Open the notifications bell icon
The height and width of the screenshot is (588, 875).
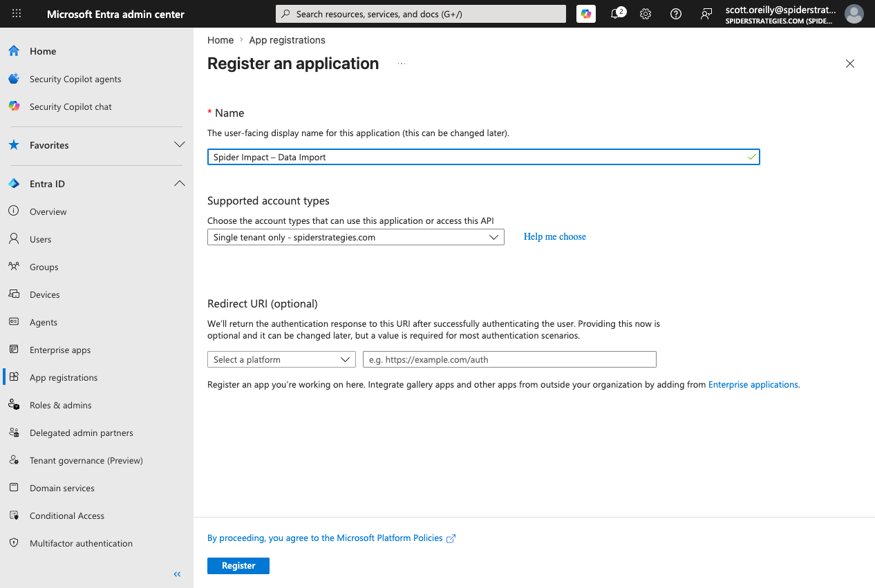[x=615, y=14]
